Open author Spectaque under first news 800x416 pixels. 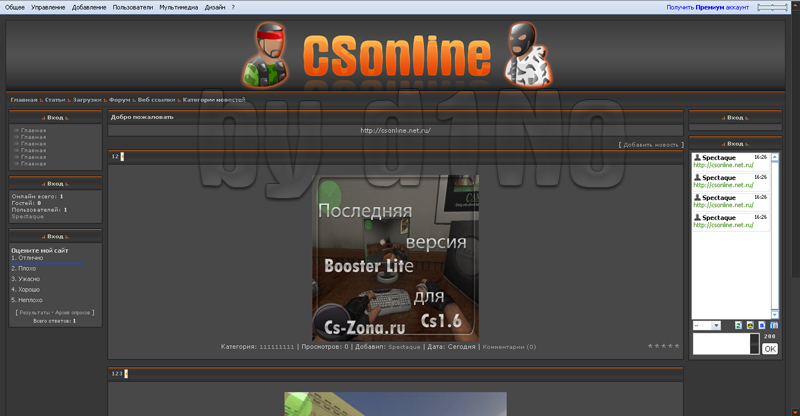(x=404, y=347)
